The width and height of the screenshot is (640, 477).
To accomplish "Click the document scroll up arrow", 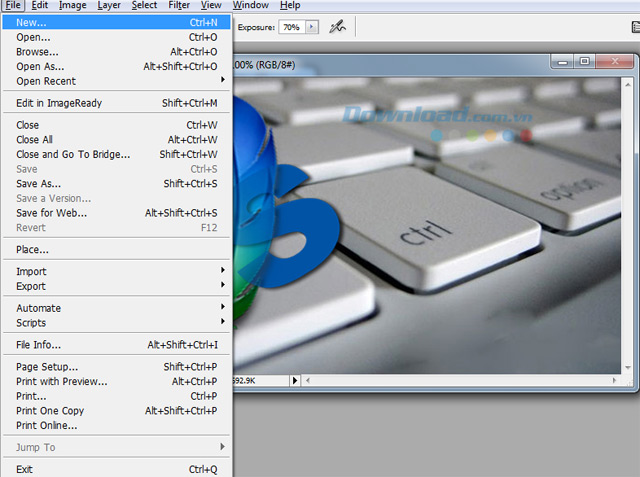I will pyautogui.click(x=627, y=84).
